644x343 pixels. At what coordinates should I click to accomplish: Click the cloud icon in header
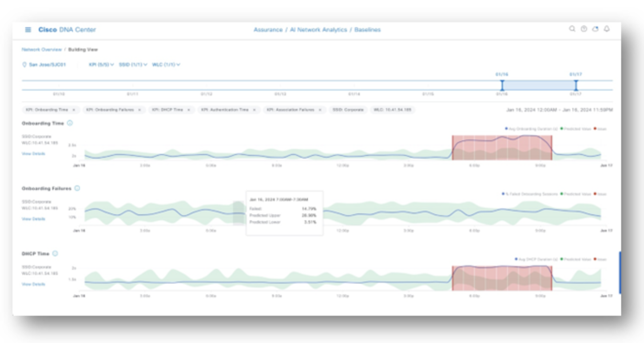point(595,29)
